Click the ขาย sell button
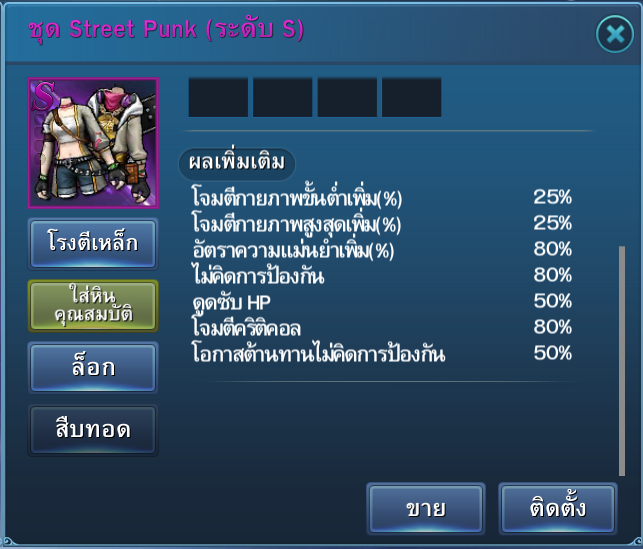The height and width of the screenshot is (549, 643). 426,509
